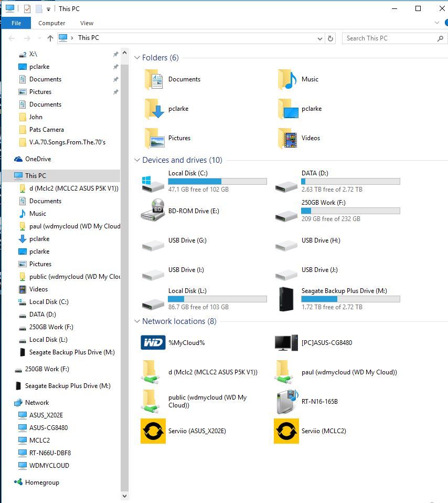Select ASUS_X202E under Network
This screenshot has width=448, height=503.
41,415
